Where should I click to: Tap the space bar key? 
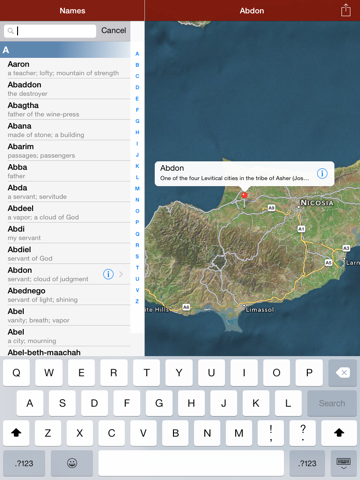coord(191,463)
